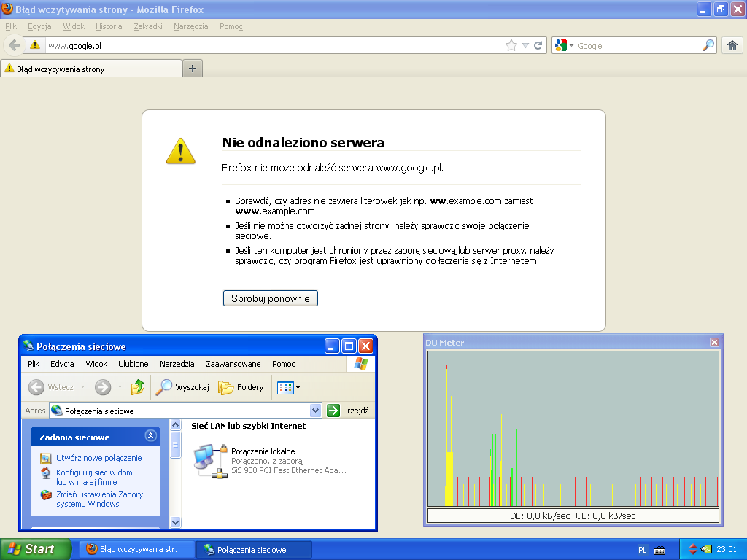Open the Adres combo box dropdown
The image size is (747, 560).
pyautogui.click(x=315, y=411)
